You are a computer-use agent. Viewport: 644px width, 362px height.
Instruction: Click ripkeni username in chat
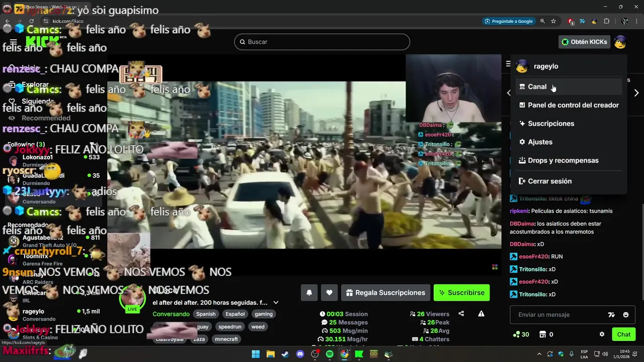519,211
